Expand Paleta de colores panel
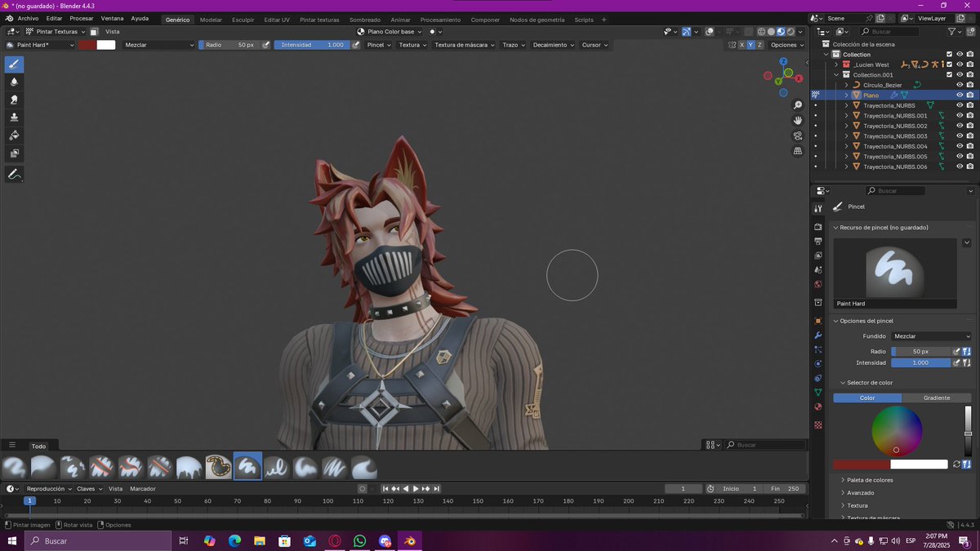The image size is (980, 551). click(x=868, y=480)
